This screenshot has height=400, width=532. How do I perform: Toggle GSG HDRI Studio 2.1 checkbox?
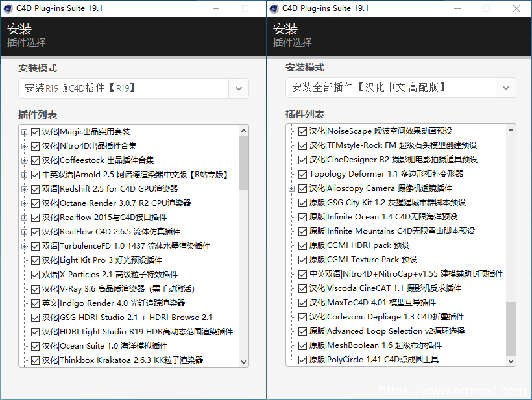tap(35, 318)
